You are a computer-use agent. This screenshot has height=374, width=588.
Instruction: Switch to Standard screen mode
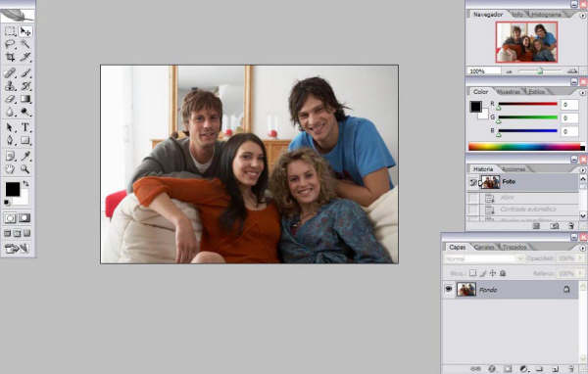tap(7, 233)
